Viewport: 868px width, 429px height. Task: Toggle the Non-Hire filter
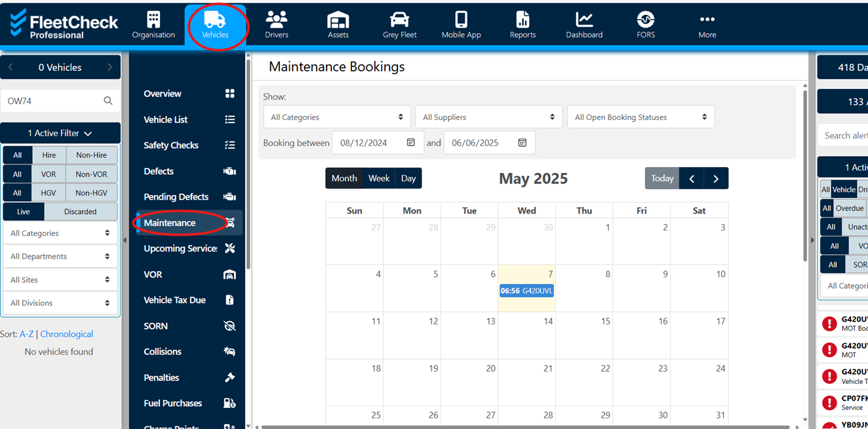pos(91,155)
